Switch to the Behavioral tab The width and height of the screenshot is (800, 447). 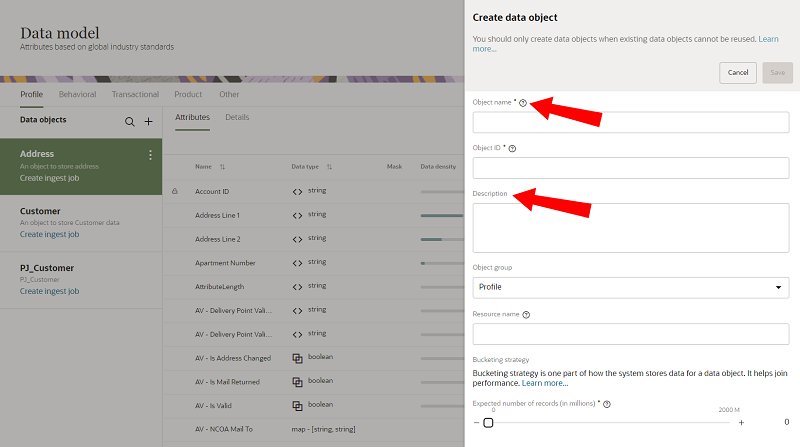point(78,94)
